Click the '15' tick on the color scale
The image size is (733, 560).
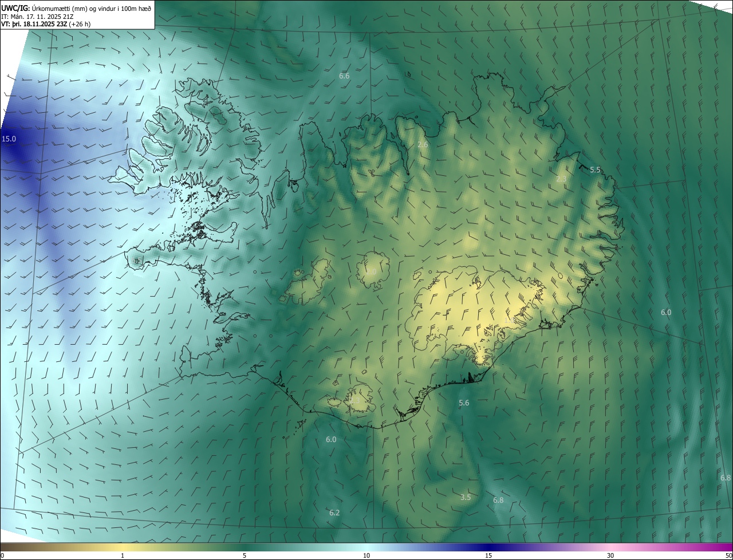488,555
